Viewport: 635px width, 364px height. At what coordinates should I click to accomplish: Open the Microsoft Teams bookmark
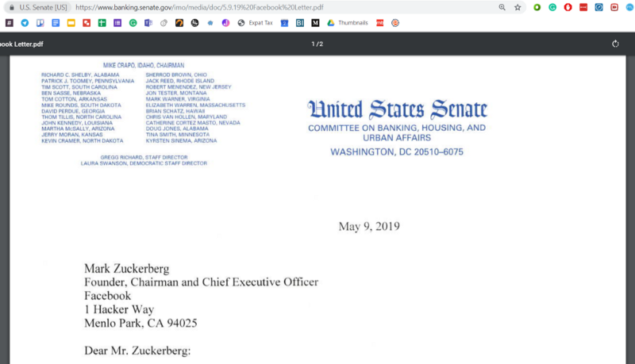tap(148, 23)
